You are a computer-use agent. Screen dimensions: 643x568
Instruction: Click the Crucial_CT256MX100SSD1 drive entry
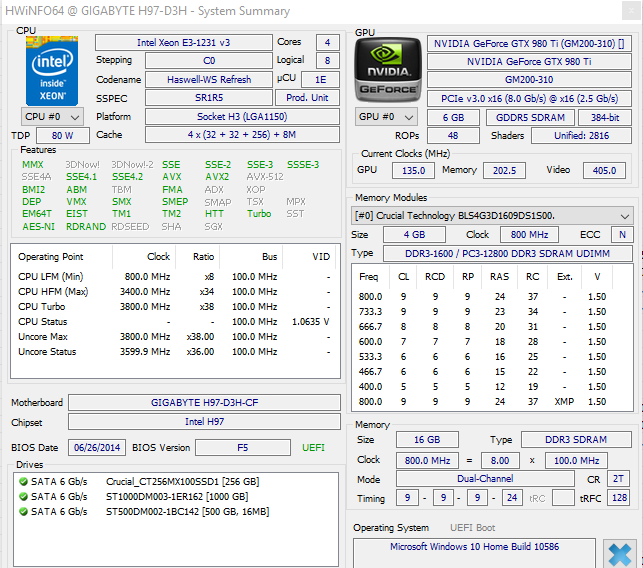point(182,481)
